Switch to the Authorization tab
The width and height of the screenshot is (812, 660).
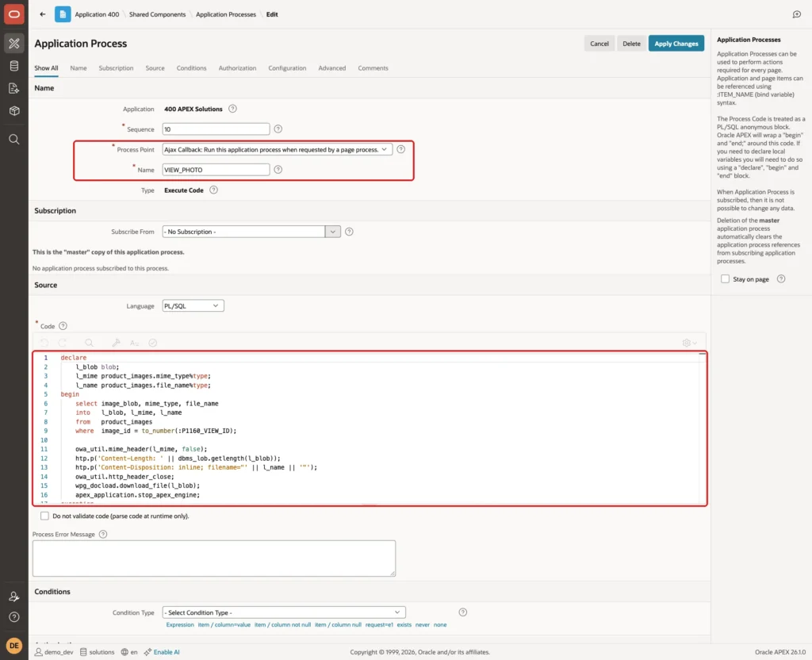click(237, 68)
